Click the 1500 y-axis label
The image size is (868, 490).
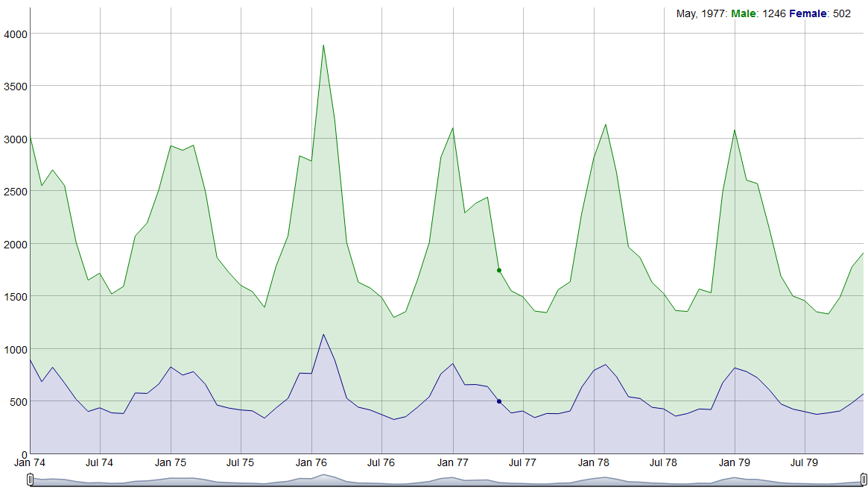16,297
